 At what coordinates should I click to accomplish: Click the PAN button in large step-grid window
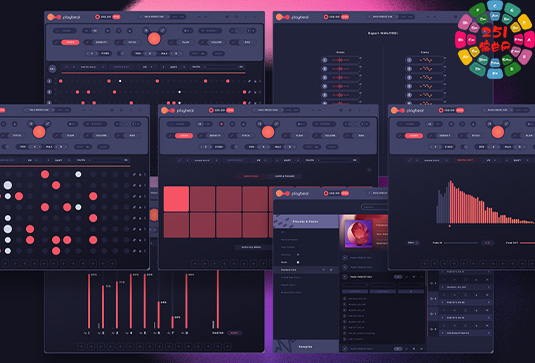coord(132,136)
